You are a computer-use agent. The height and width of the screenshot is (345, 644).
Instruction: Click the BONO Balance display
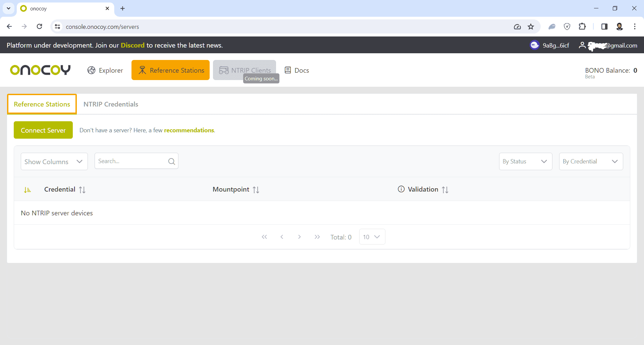point(611,70)
